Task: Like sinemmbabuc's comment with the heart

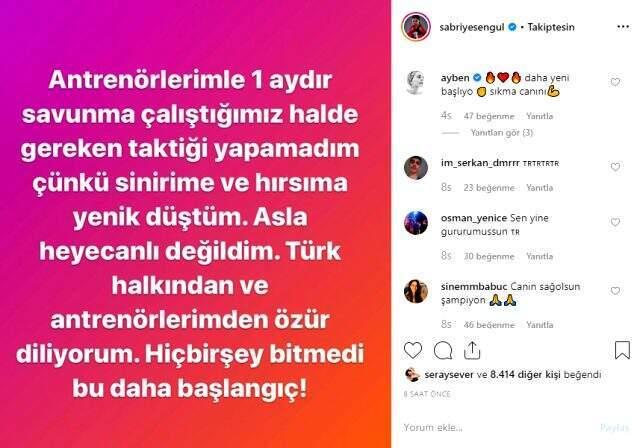Action: click(615, 291)
